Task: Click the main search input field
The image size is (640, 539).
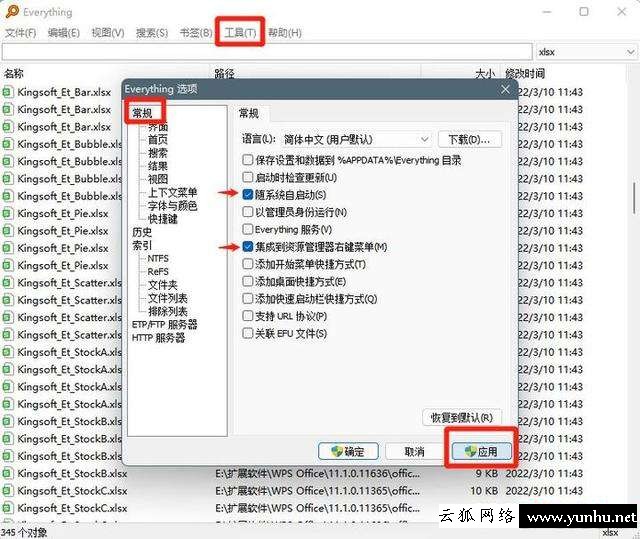Action: (x=267, y=52)
